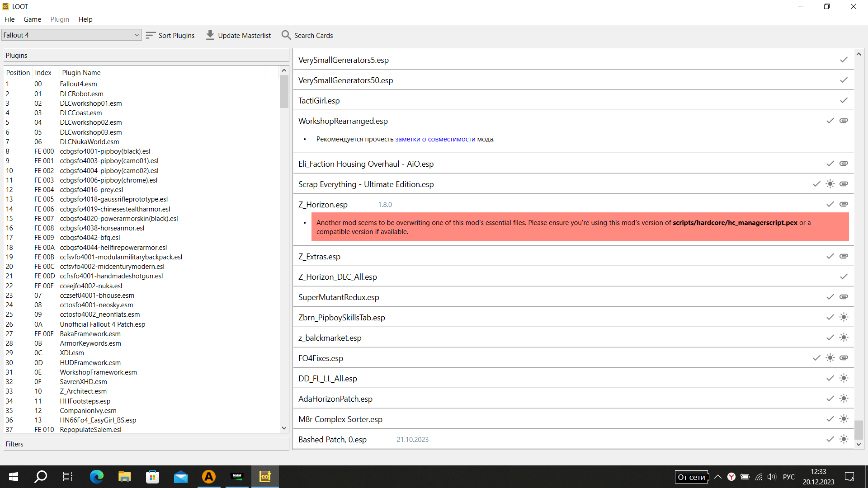Click the plugin cards vertical scrollbar thumb

click(859, 429)
